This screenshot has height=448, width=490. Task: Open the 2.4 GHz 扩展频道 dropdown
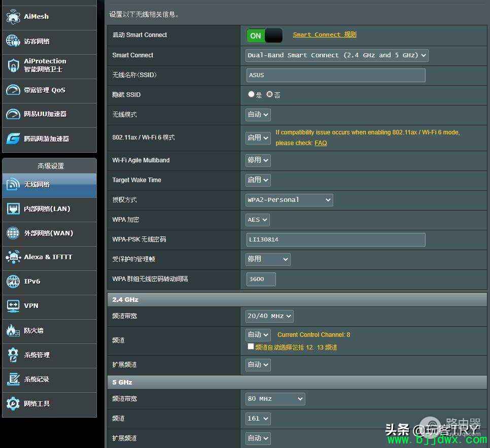[258, 365]
